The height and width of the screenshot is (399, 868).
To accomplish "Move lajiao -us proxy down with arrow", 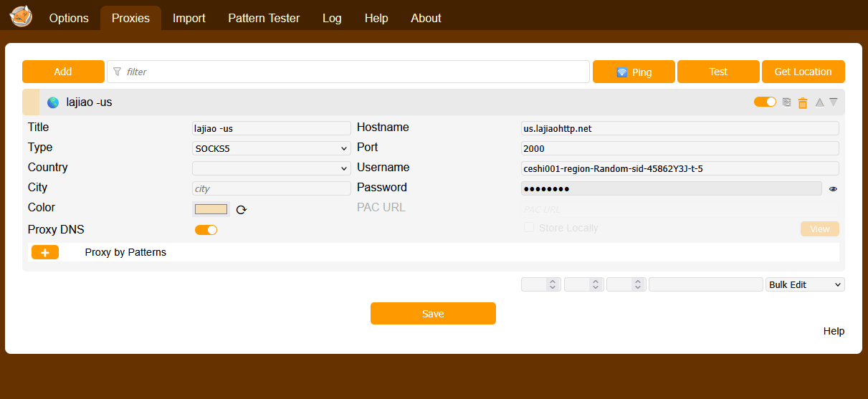I will click(834, 102).
